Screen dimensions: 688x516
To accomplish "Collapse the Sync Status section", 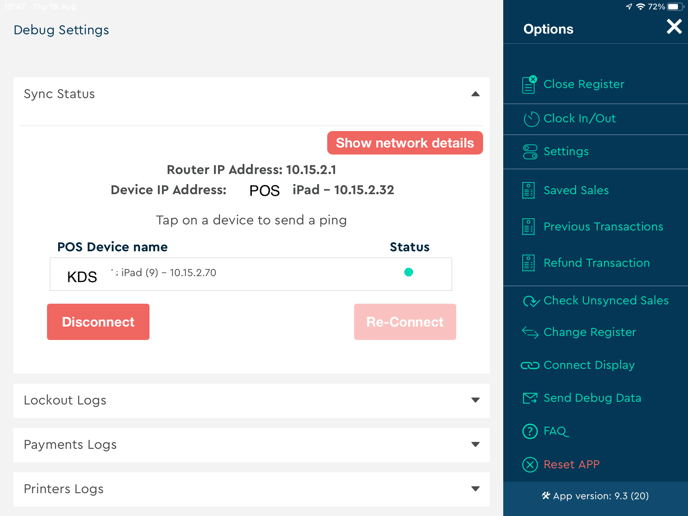I will click(x=475, y=94).
